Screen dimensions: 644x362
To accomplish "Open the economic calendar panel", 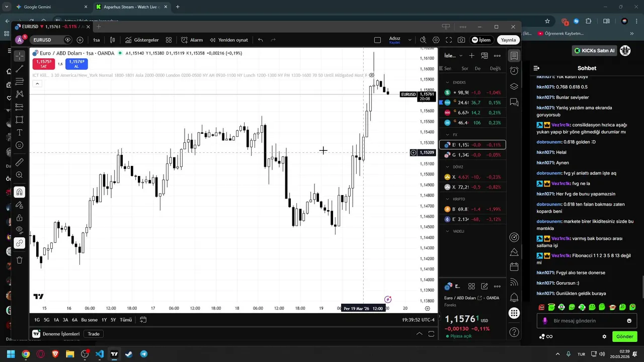I will pyautogui.click(x=514, y=266).
